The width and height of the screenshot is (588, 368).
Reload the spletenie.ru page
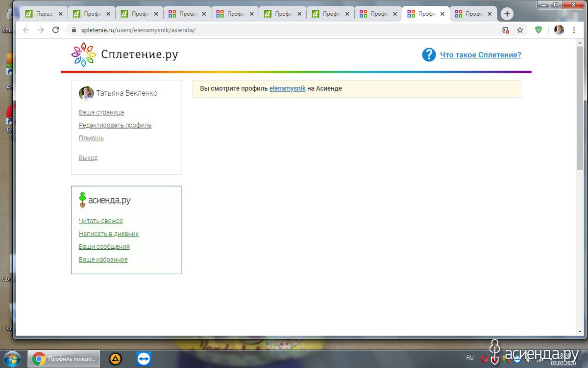[56, 30]
